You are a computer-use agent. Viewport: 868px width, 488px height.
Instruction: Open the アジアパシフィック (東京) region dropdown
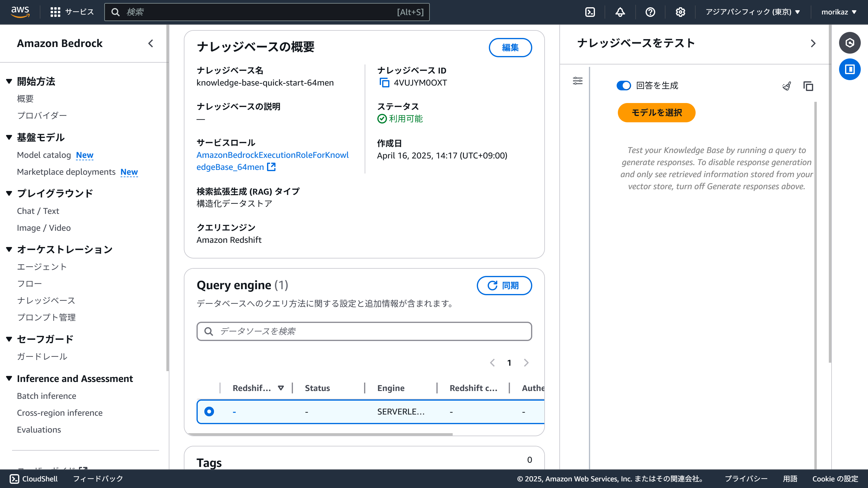click(753, 12)
